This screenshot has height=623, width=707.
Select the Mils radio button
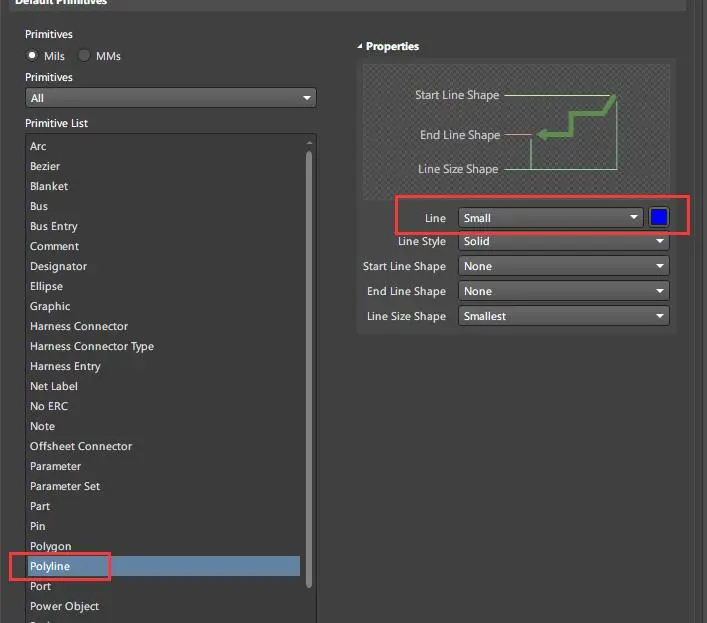[33, 56]
